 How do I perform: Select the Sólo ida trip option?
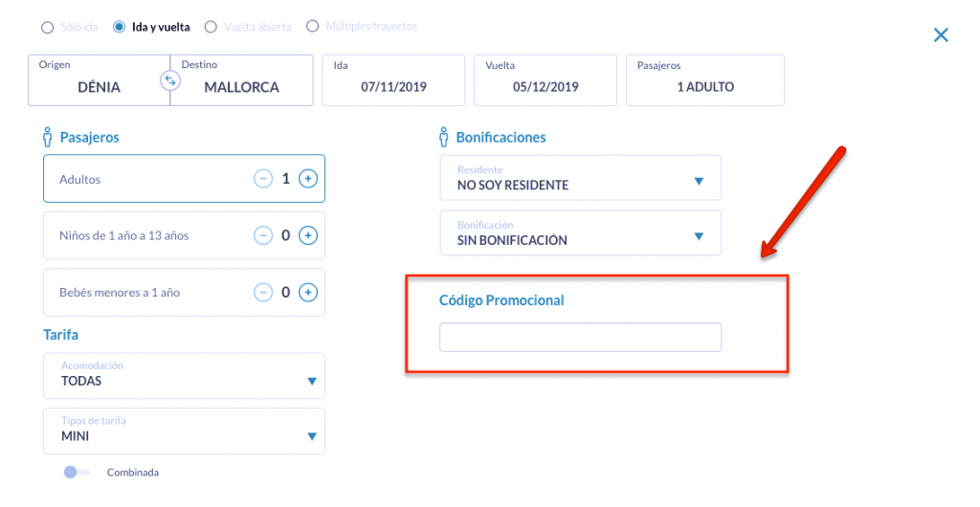tap(48, 28)
